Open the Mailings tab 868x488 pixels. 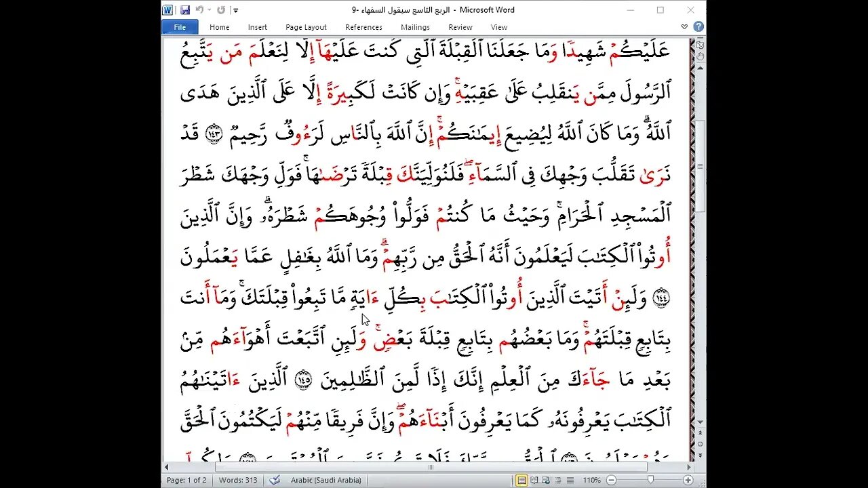(x=415, y=27)
